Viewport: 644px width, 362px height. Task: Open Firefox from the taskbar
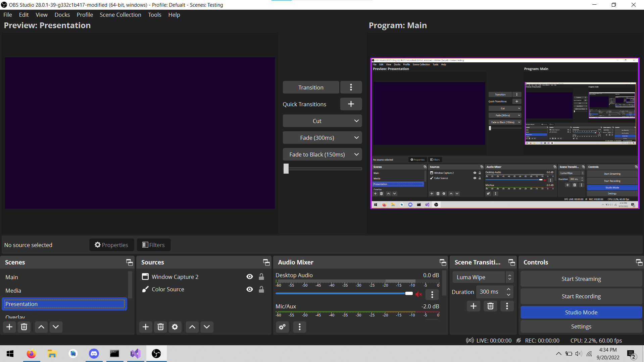[x=31, y=354]
